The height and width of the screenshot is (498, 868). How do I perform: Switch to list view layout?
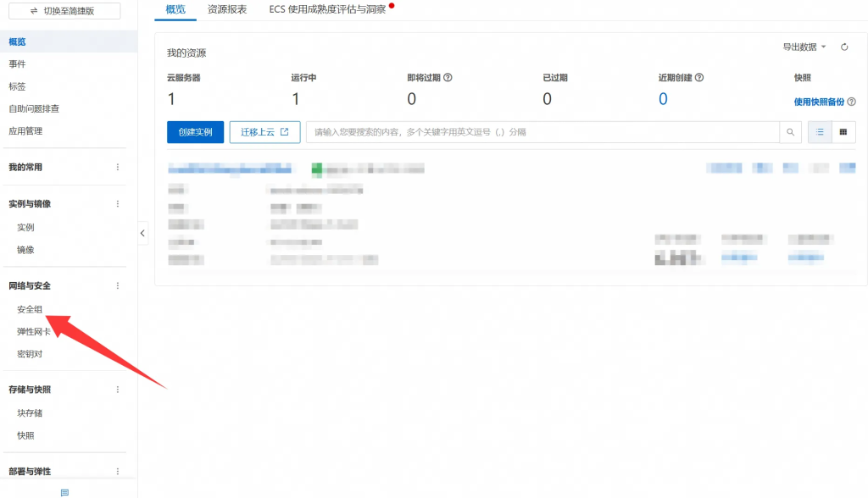[x=820, y=132]
